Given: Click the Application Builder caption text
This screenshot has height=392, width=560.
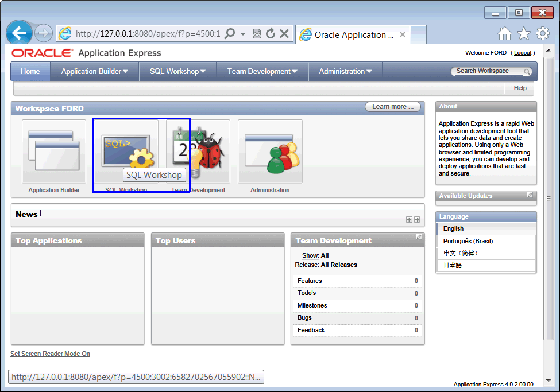Looking at the screenshot, I should 54,191.
